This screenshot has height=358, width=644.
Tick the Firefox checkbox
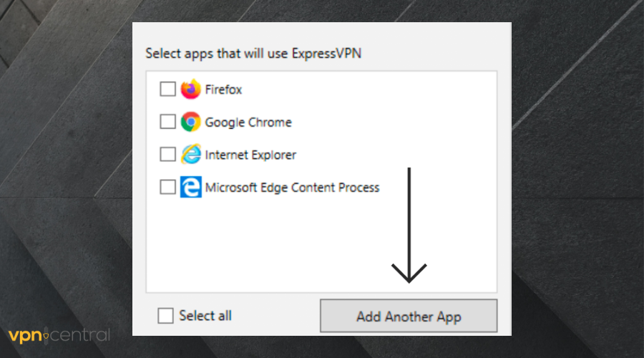point(167,89)
